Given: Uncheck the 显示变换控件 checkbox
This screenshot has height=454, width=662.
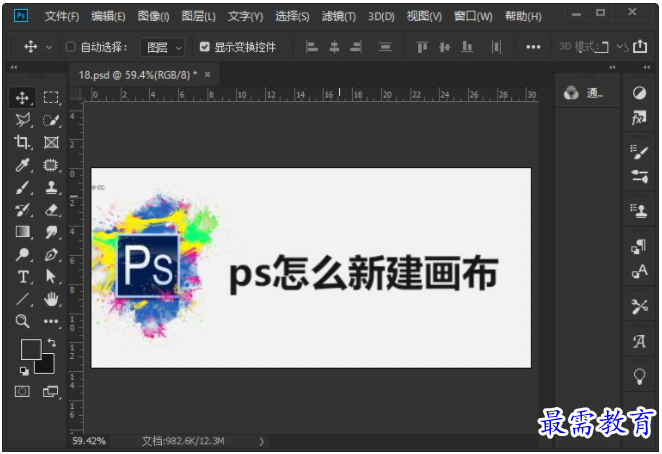Looking at the screenshot, I should tap(204, 46).
